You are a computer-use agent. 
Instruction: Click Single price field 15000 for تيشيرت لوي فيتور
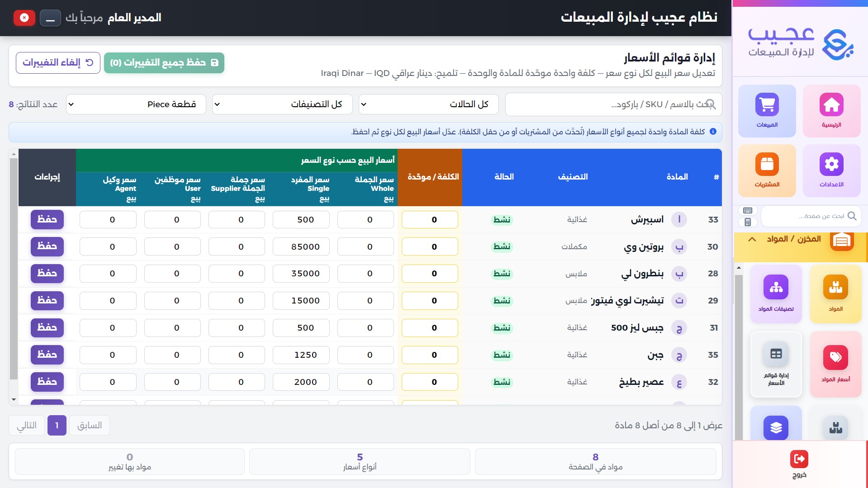pyautogui.click(x=301, y=301)
